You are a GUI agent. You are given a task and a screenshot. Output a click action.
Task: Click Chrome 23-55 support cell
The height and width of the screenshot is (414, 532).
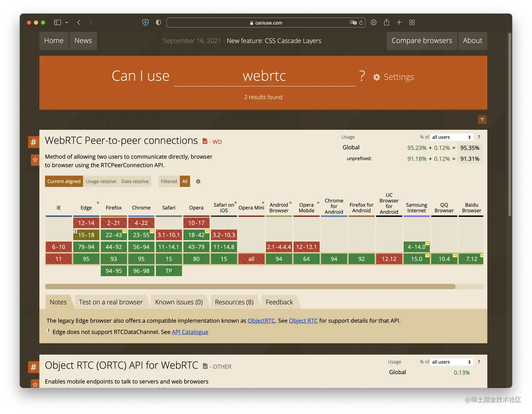[141, 235]
